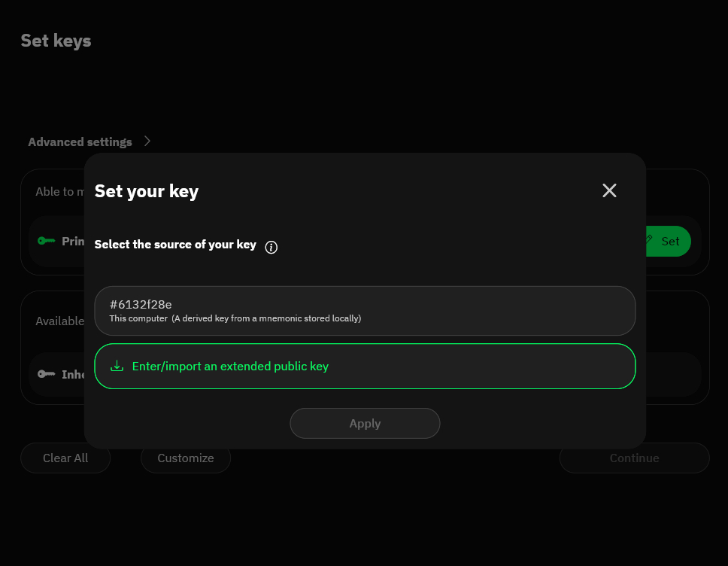
Task: Close the Set your key dialog
Action: 609,190
